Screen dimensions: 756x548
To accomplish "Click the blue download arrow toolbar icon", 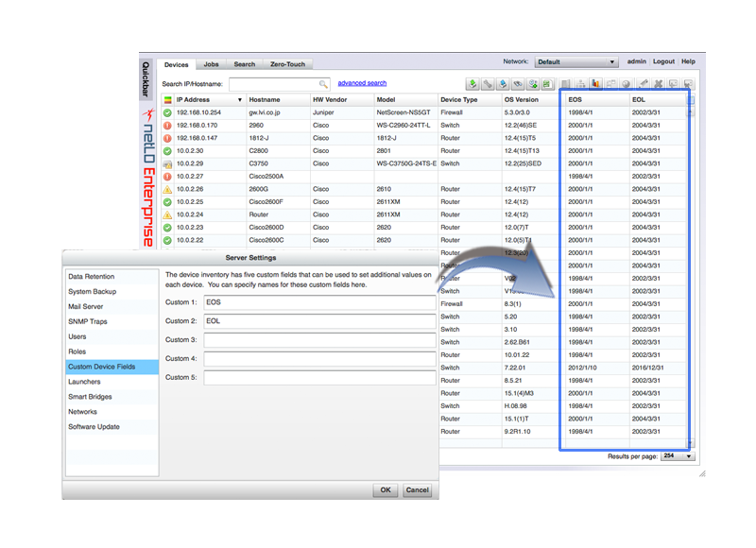I will pos(503,84).
